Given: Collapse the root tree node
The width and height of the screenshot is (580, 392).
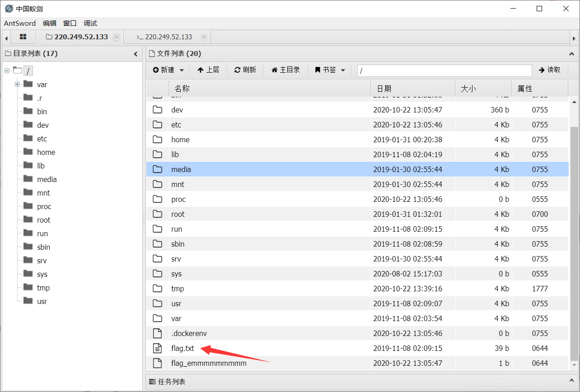Looking at the screenshot, I should pos(7,70).
